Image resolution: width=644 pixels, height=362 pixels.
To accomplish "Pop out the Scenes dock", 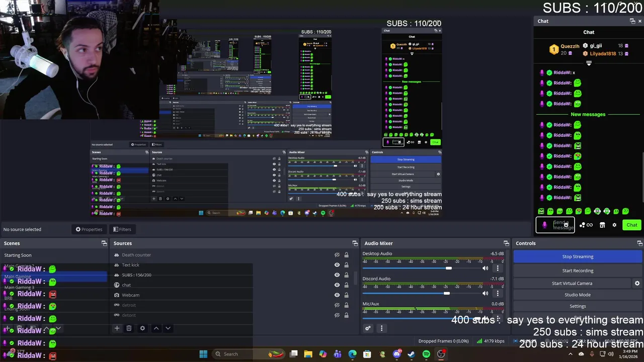I will click(x=104, y=243).
